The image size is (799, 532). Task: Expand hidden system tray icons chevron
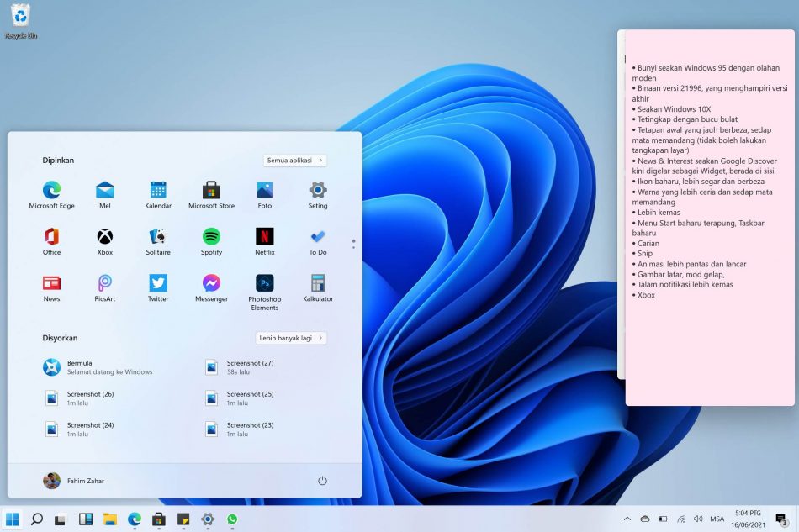pos(627,519)
